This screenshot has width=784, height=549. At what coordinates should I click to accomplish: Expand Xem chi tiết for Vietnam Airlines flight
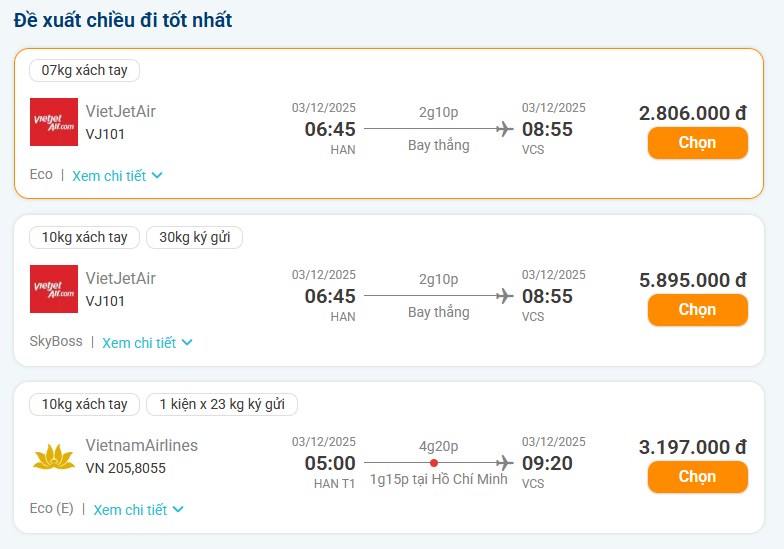[139, 510]
